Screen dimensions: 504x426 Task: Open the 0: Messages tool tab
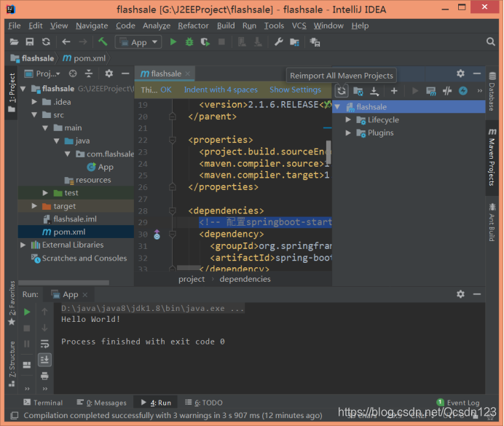tap(101, 403)
